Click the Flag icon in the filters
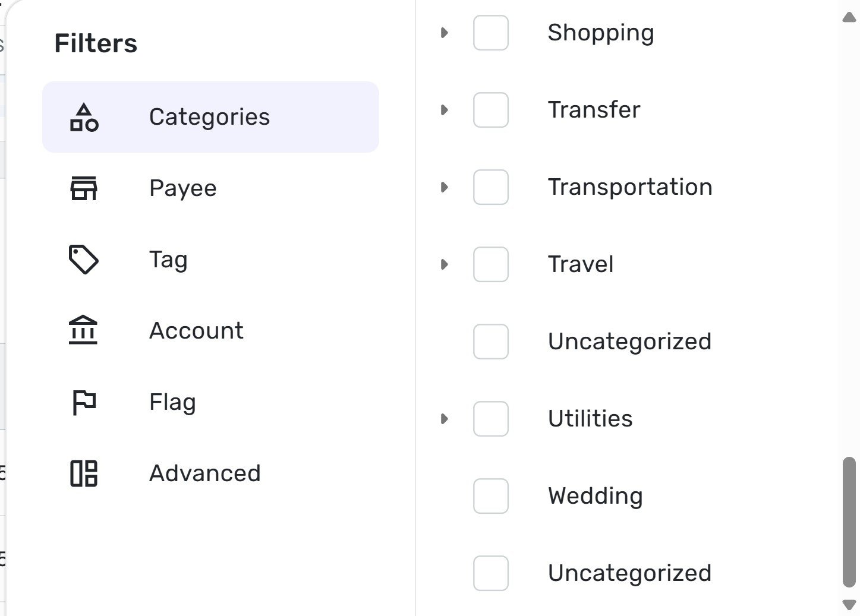This screenshot has height=616, width=860. point(84,402)
